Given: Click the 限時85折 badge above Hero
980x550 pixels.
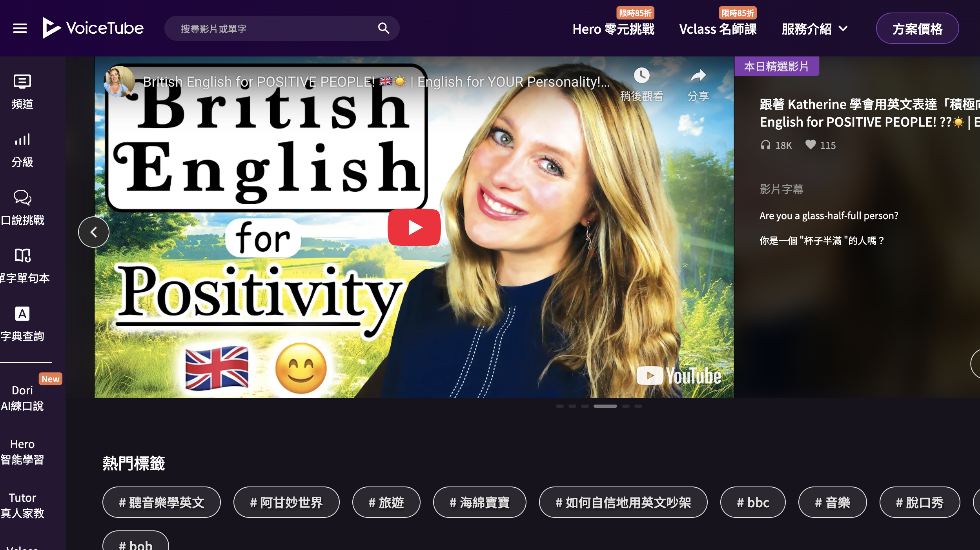Looking at the screenshot, I should [635, 13].
